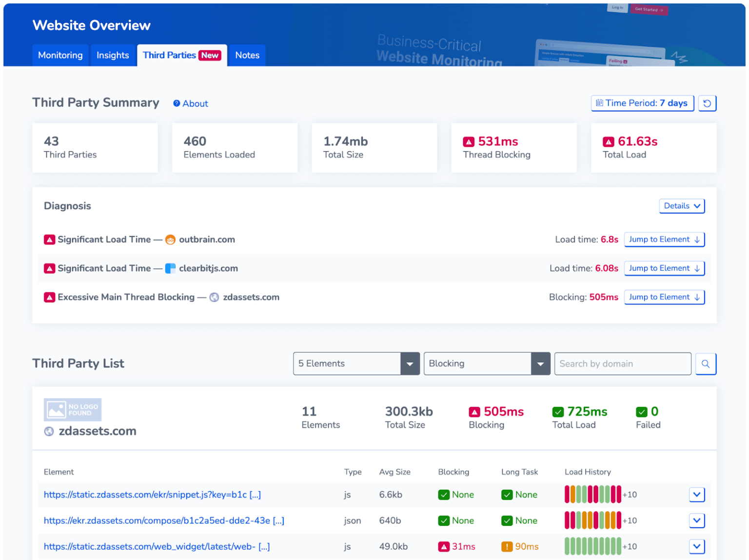This screenshot has width=749, height=560.
Task: Click the reset refresh icon beside Time Period
Action: pos(708,103)
